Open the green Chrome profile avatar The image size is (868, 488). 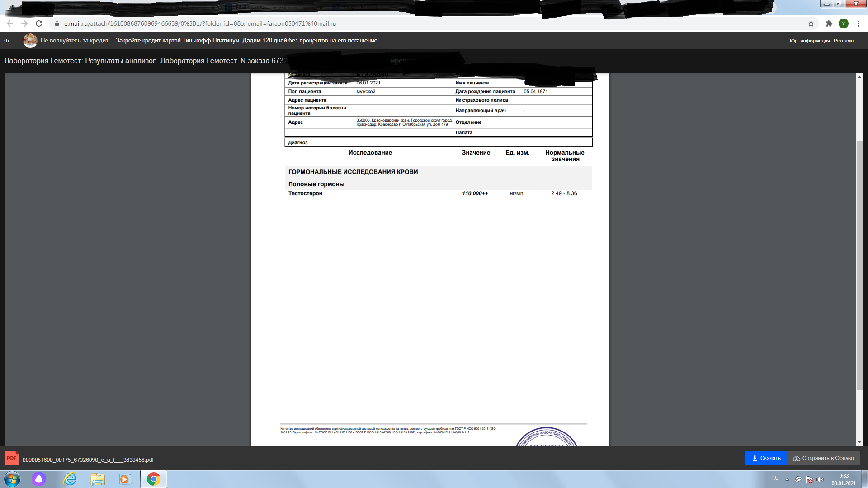click(x=844, y=23)
